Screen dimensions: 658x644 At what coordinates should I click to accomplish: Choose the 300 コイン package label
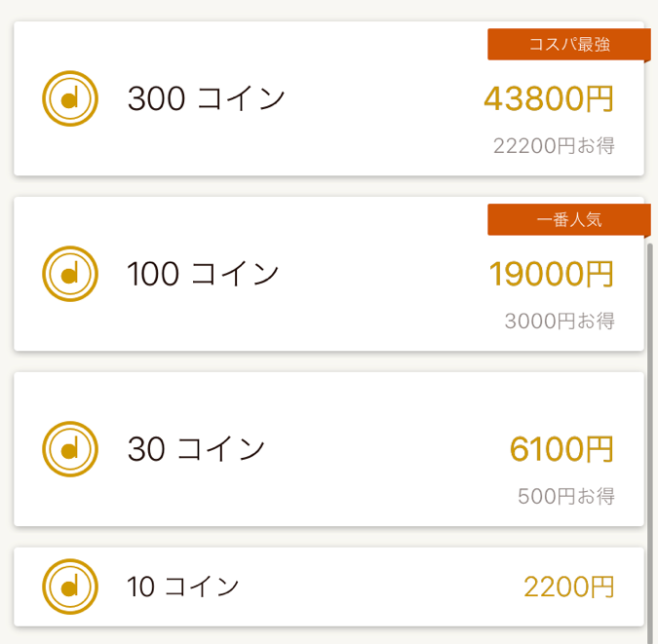(x=206, y=98)
